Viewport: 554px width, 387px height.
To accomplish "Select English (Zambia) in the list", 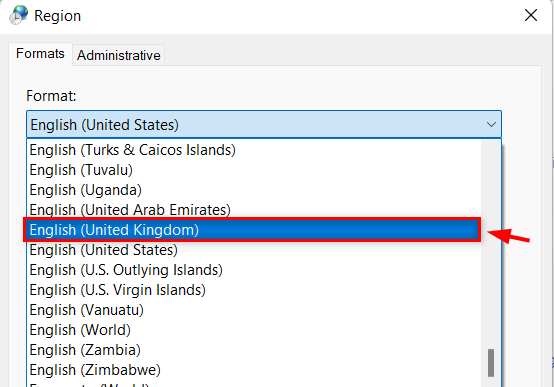I will coord(254,350).
